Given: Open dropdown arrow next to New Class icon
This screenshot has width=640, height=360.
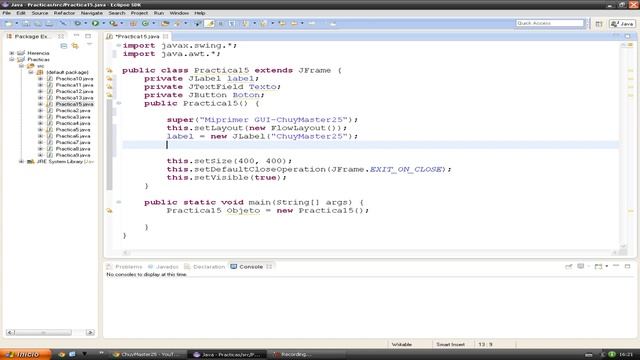Looking at the screenshot, I should (x=154, y=24).
